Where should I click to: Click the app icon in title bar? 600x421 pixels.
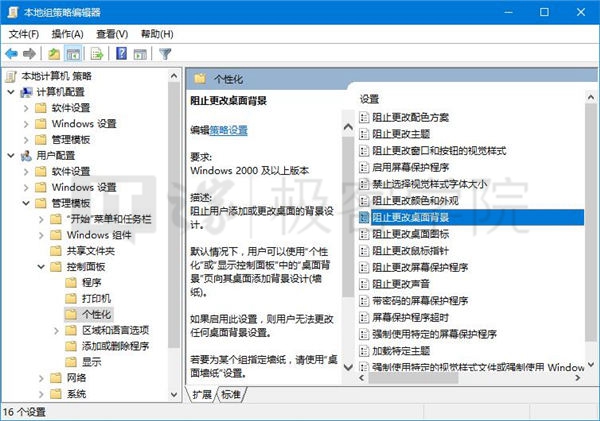coord(13,12)
